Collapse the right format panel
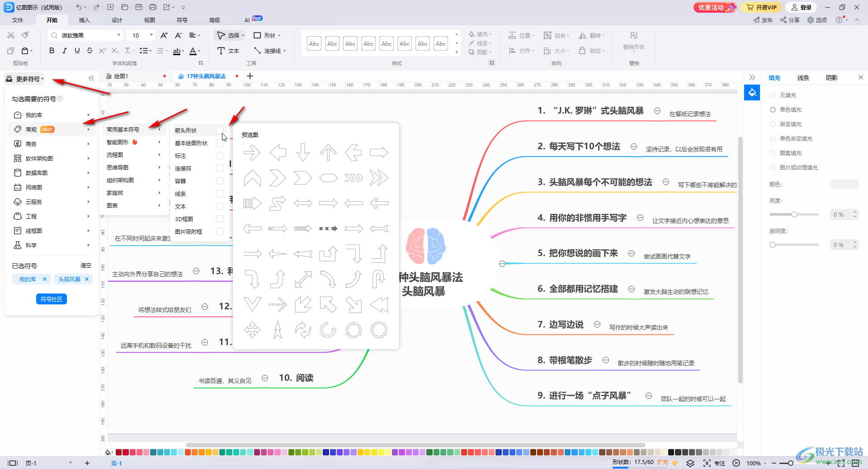868x469 pixels. click(x=752, y=77)
